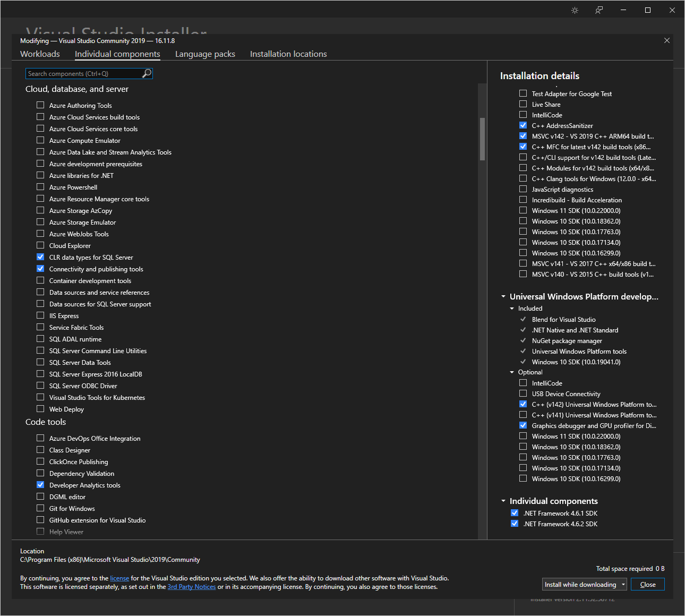
Task: Close the Modifying dialog with X
Action: 667,40
